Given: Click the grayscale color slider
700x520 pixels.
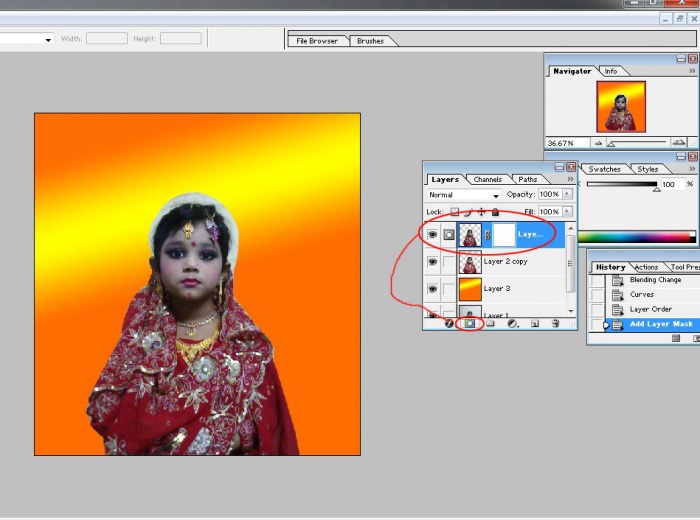Looking at the screenshot, I should [x=622, y=185].
